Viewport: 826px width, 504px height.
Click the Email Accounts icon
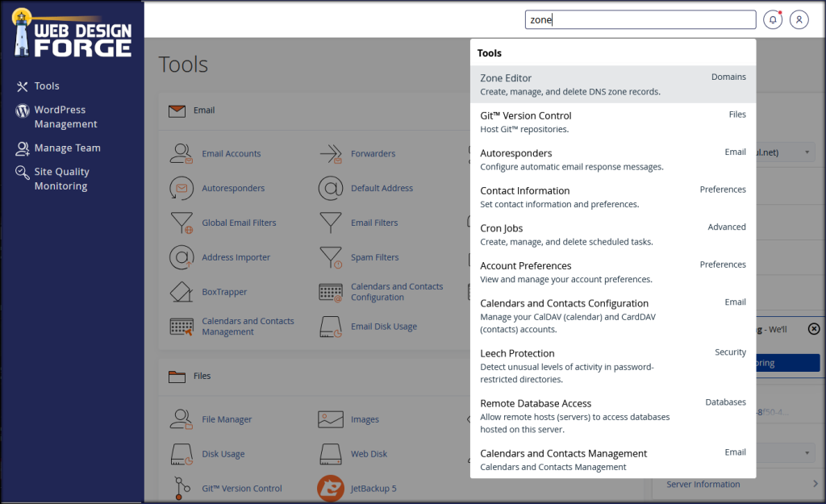point(181,153)
